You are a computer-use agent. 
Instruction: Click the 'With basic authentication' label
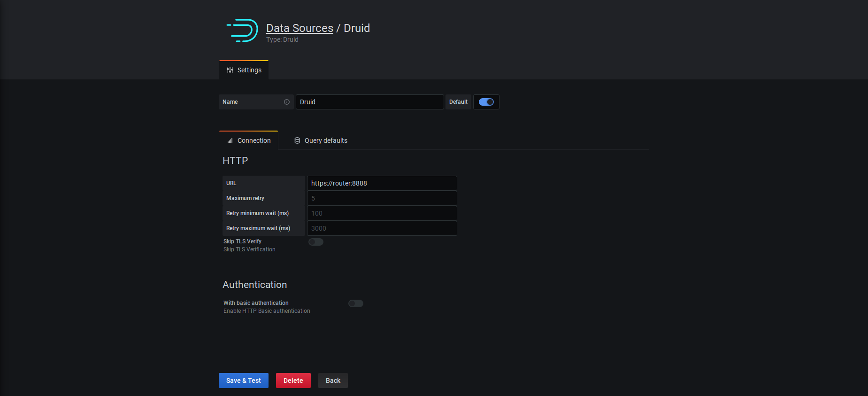pyautogui.click(x=256, y=303)
